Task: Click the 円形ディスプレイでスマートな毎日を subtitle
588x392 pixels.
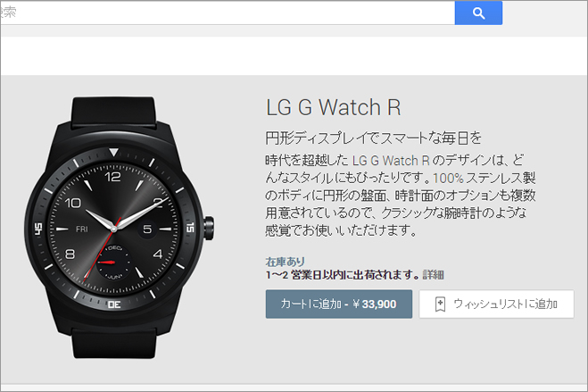Action: pos(373,138)
